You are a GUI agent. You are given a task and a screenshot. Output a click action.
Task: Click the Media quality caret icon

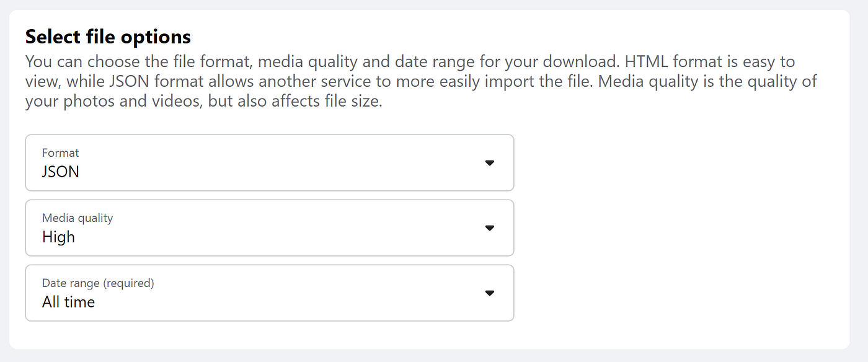[x=489, y=228]
